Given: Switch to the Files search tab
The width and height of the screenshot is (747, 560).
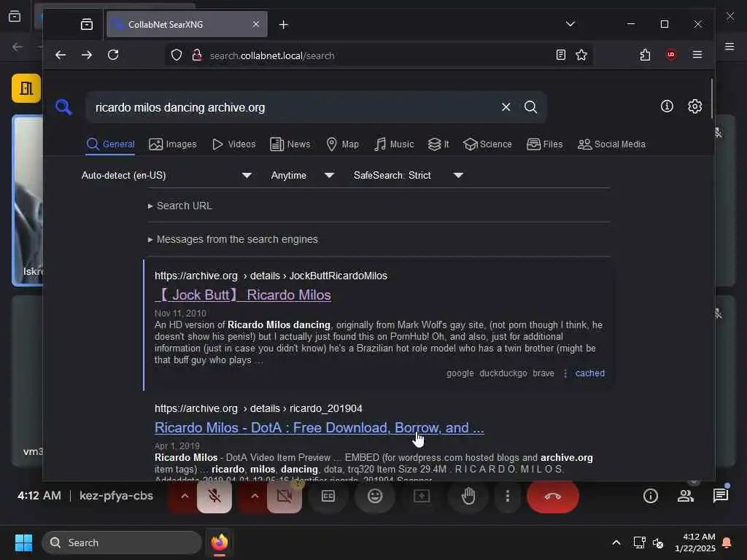Looking at the screenshot, I should tap(544, 144).
